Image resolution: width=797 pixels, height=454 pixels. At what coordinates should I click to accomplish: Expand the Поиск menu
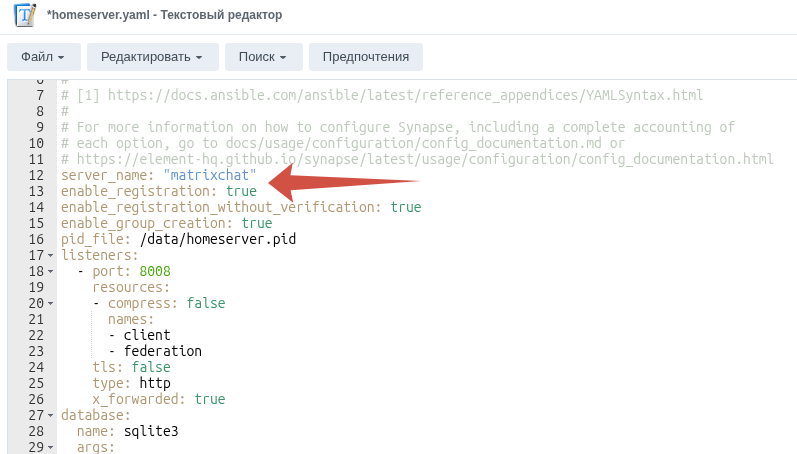pos(263,57)
